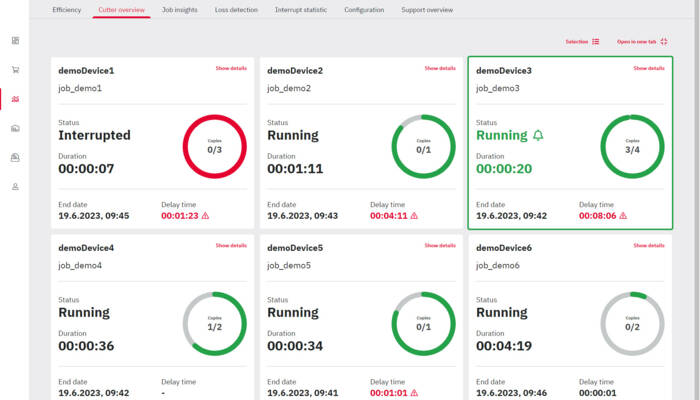
Task: Click the shopping cart sidebar icon
Action: tap(15, 70)
